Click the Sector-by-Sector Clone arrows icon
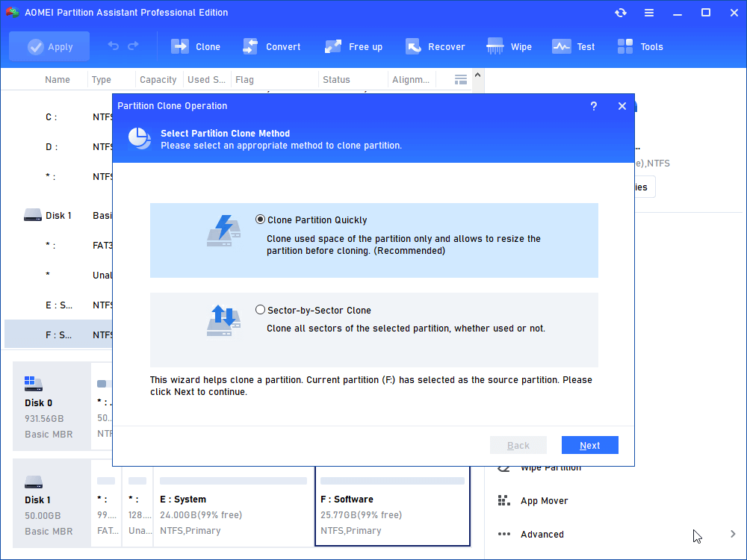This screenshot has height=560, width=747. coord(223,320)
